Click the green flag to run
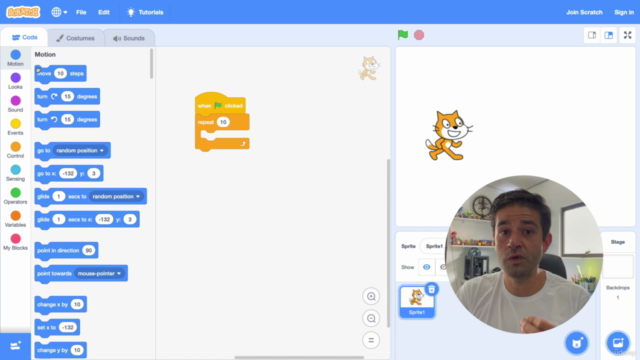 coord(403,35)
